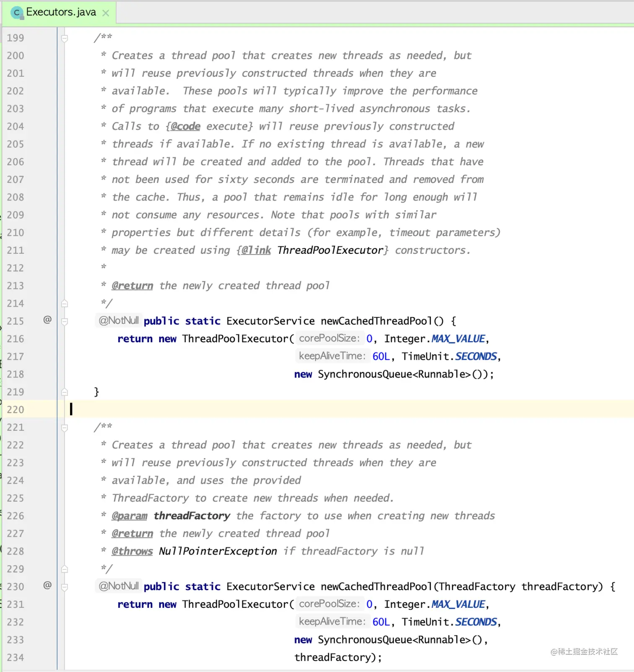The image size is (634, 672).
Task: Fold the newCachedThreadPool() method at line 215
Action: pyautogui.click(x=65, y=321)
